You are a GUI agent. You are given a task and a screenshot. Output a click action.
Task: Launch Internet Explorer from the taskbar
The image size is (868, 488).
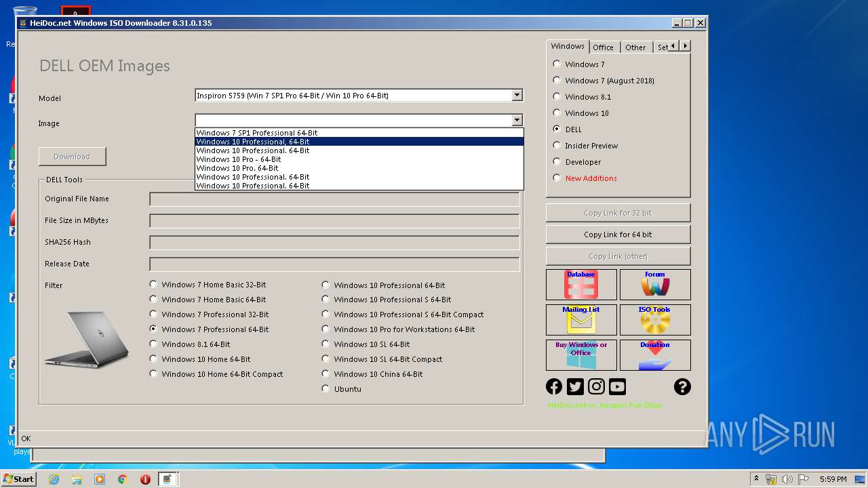54,479
